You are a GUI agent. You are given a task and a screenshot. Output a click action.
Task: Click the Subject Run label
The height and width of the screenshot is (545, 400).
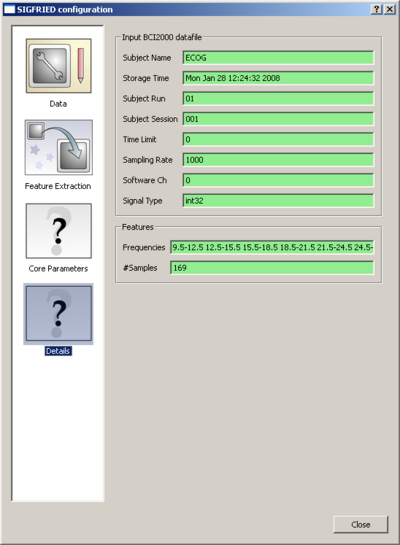click(x=144, y=99)
